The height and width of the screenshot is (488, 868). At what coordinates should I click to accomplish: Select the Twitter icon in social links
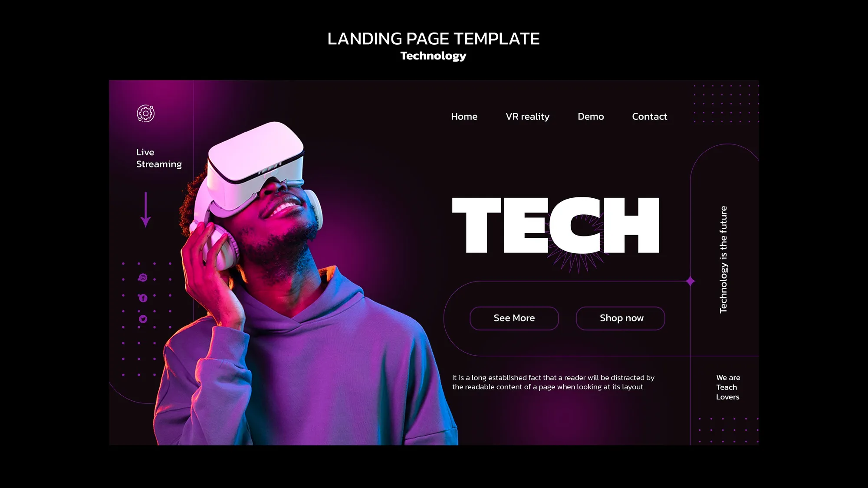tap(142, 318)
